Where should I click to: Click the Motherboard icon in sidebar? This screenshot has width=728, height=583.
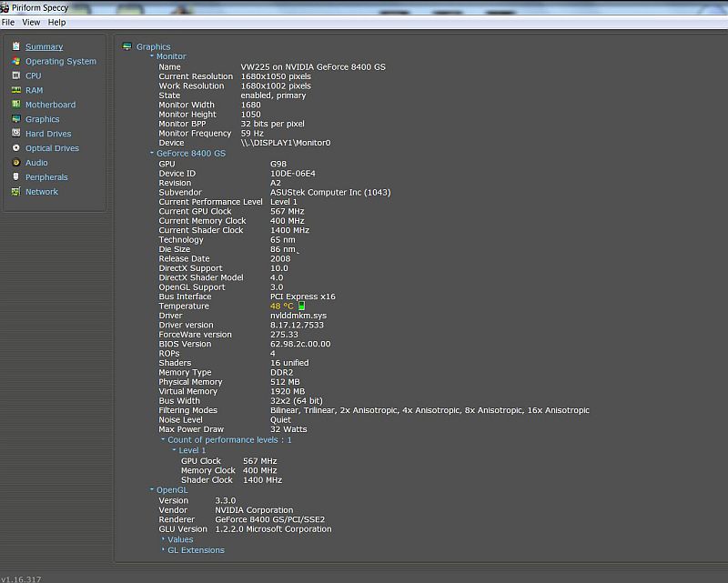(16, 105)
